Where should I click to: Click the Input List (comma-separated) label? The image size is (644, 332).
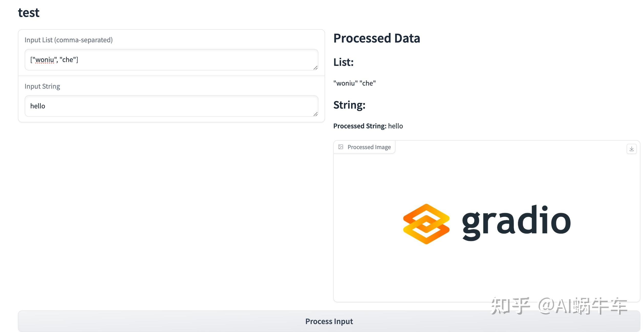[x=69, y=40]
